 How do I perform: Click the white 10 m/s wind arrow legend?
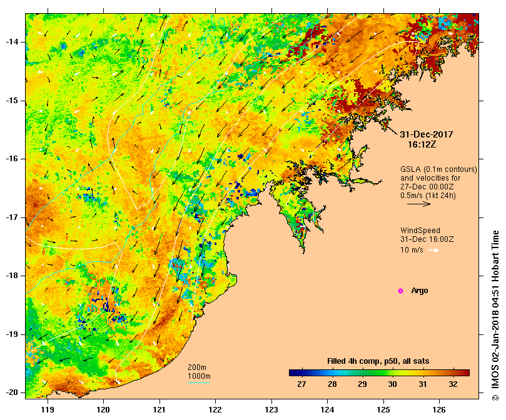433,251
